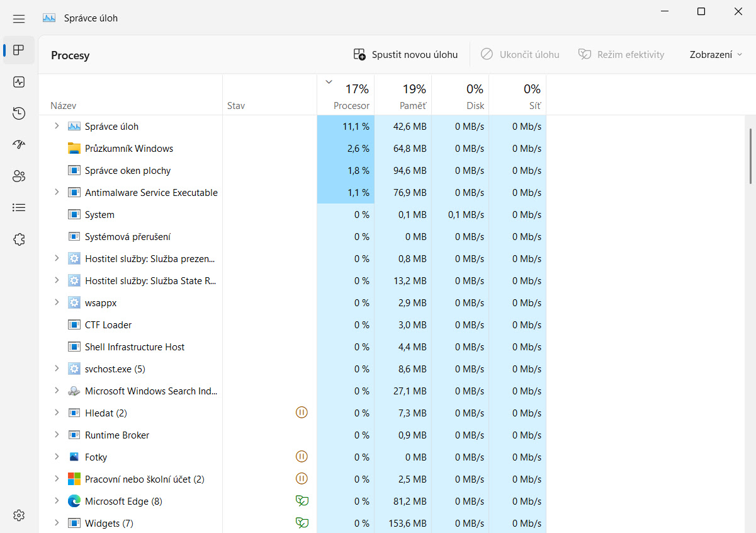
Task: Select the Shell Infrastructure Host row
Action: (292, 347)
